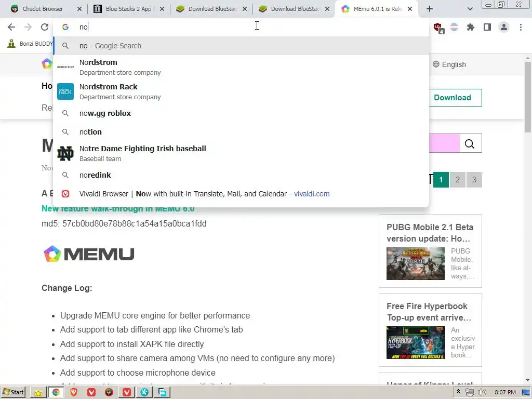Expand the tab search chevron

(x=470, y=9)
